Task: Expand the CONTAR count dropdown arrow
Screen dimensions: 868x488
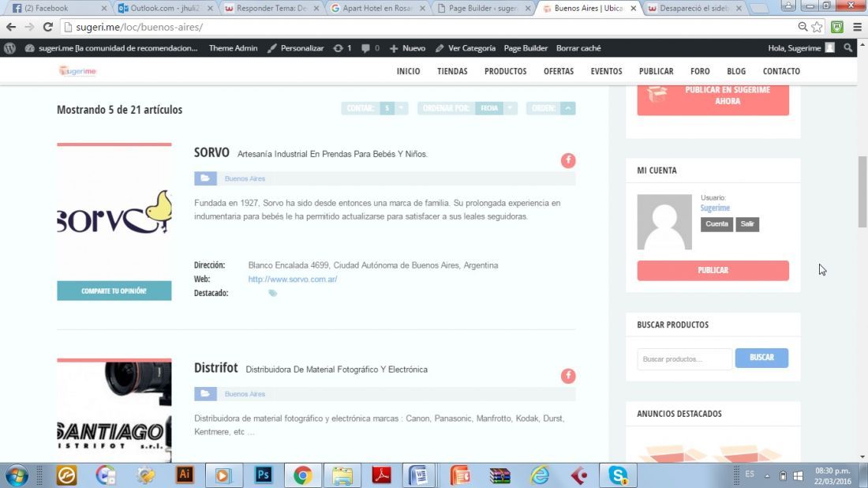Action: (402, 108)
